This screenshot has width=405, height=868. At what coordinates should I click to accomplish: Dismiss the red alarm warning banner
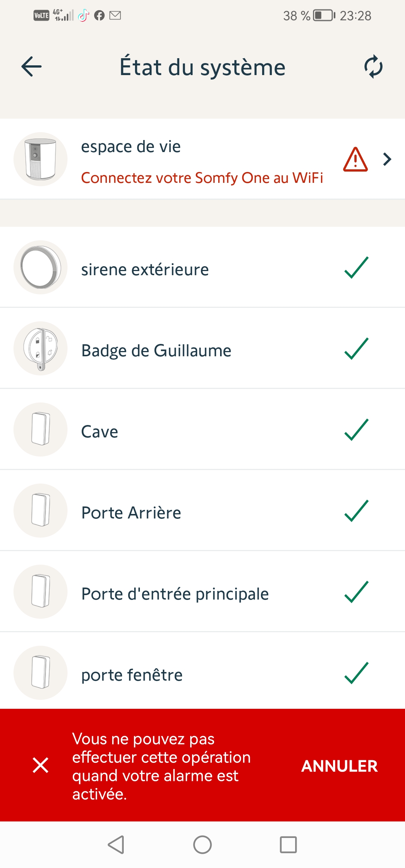coord(40,765)
